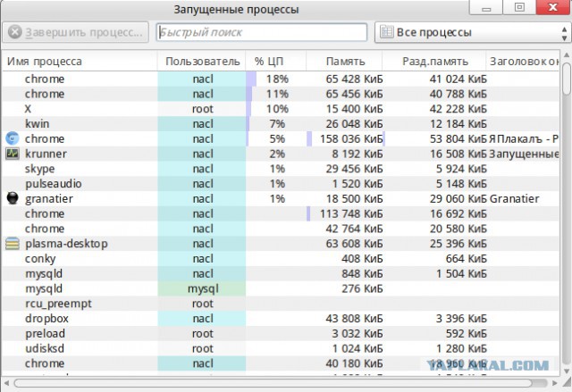Click memory value '42 764 КиБ'
Screen dimensions: 572x392
point(354,229)
